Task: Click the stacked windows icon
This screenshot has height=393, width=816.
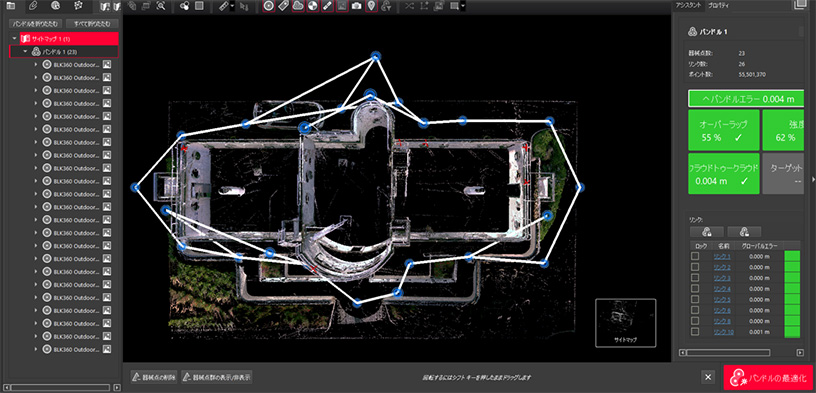Action: coord(146,6)
